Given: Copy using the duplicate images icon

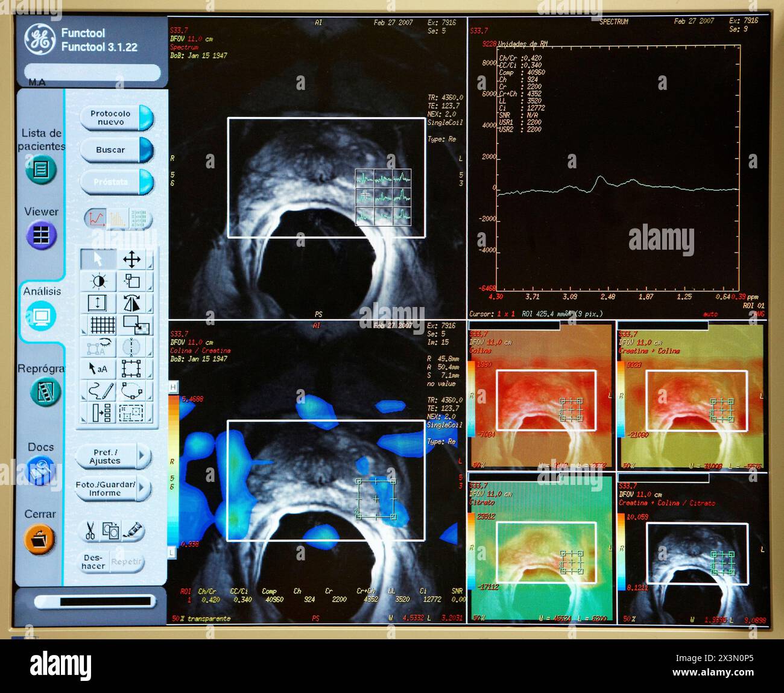Looking at the screenshot, I should coord(111,531).
